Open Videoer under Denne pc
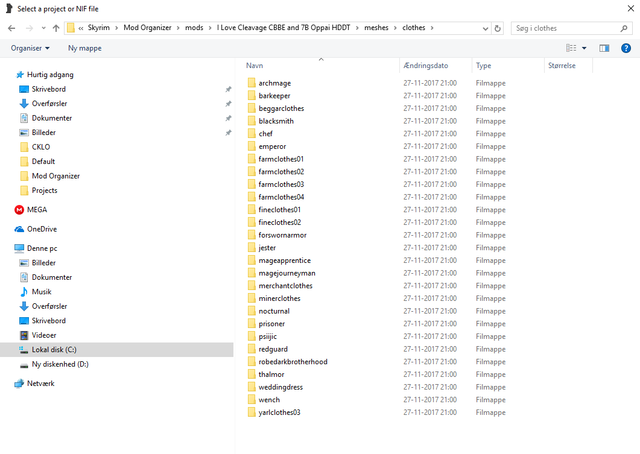This screenshot has height=454, width=640. point(44,335)
